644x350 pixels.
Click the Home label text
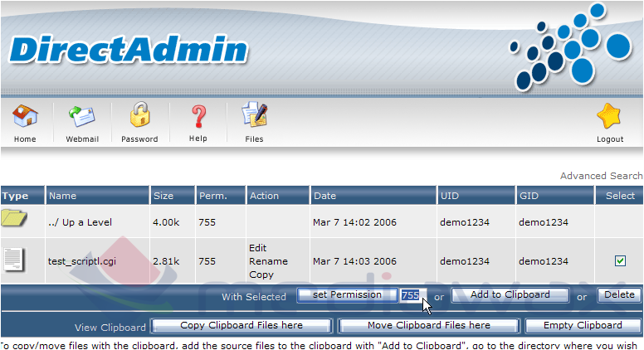(x=25, y=139)
